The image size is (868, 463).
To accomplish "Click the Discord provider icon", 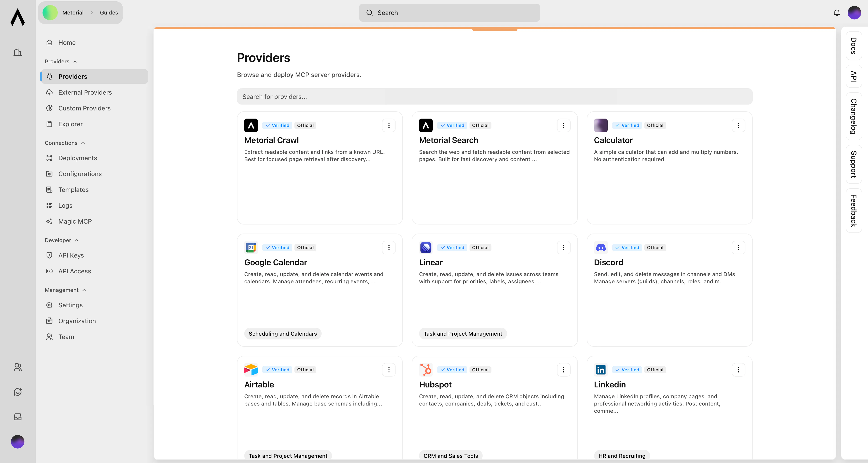I will (x=600, y=248).
